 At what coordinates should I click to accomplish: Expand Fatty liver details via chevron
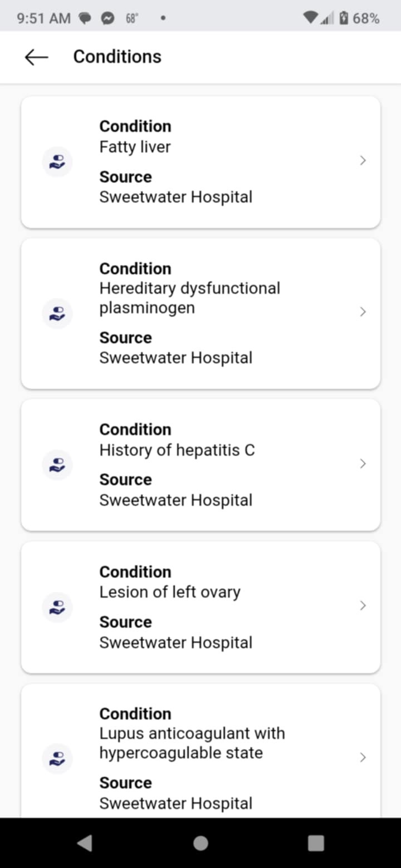click(x=363, y=161)
